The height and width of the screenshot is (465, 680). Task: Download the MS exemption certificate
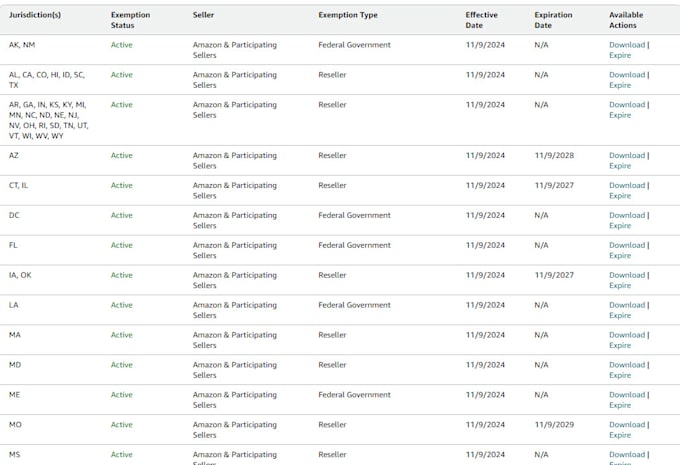(627, 455)
